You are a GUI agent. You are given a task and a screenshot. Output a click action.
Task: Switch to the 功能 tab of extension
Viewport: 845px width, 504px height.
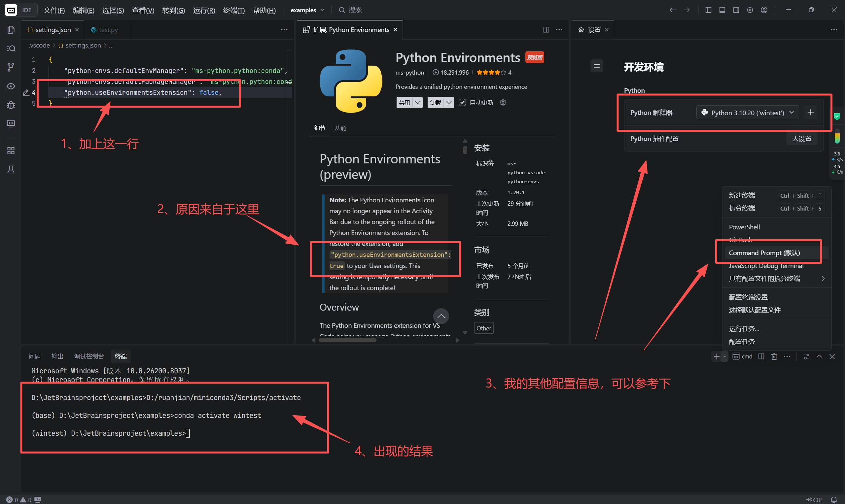(340, 128)
